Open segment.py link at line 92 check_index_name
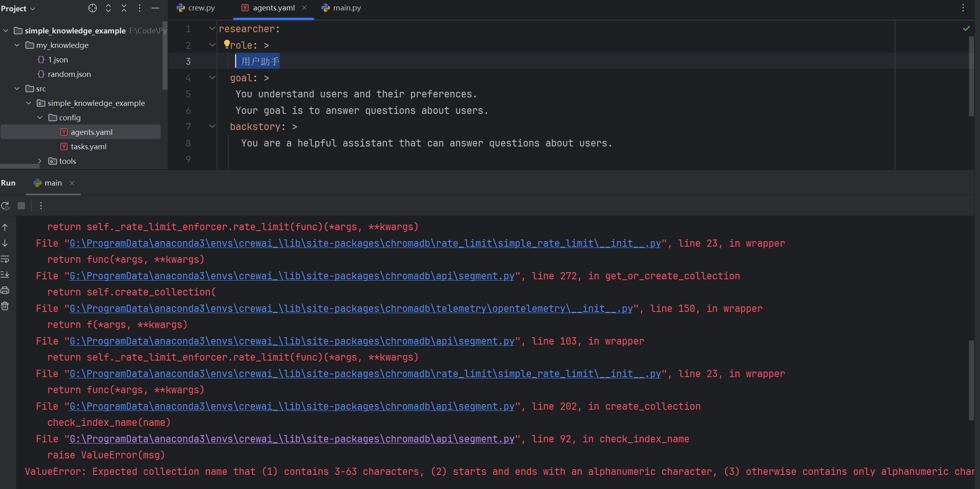Image resolution: width=980 pixels, height=489 pixels. (x=292, y=439)
